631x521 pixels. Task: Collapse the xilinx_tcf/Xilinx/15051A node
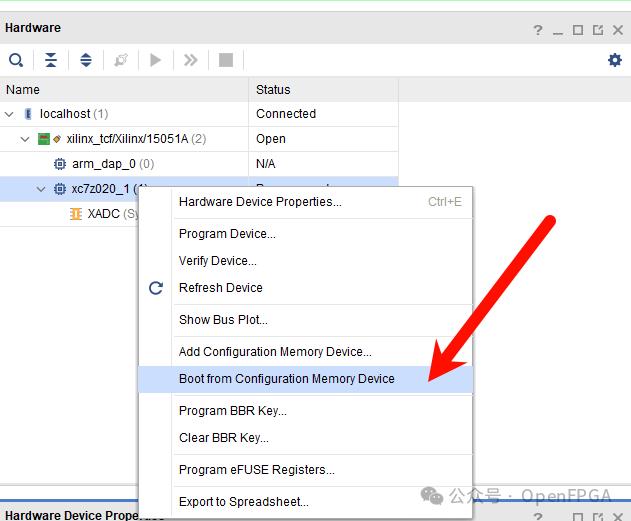(26, 139)
